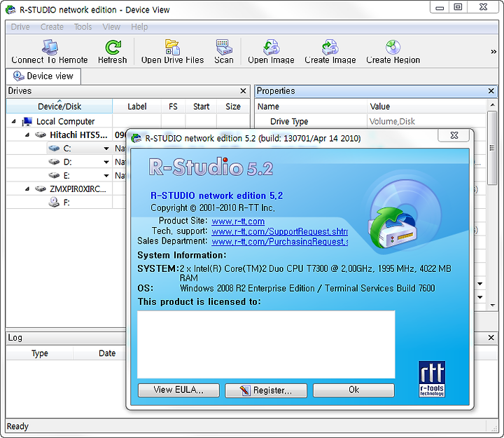Screen dimensions: 504x438
Task: Click the Type column header in Log
Action: pyautogui.click(x=40, y=353)
